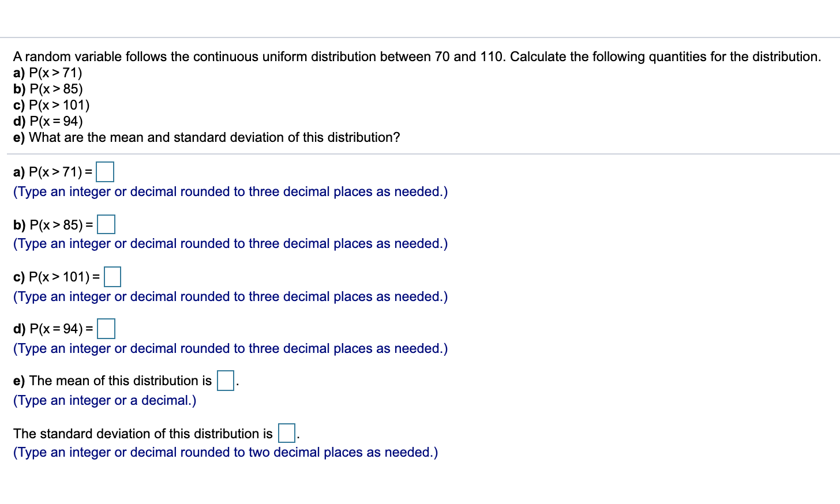Click the rounding hint under part c
The height and width of the screenshot is (504, 840).
pyautogui.click(x=231, y=296)
